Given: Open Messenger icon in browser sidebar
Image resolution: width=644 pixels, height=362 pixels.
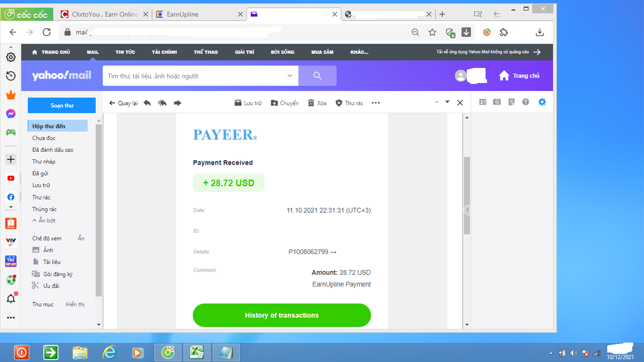Looking at the screenshot, I should pyautogui.click(x=11, y=114).
